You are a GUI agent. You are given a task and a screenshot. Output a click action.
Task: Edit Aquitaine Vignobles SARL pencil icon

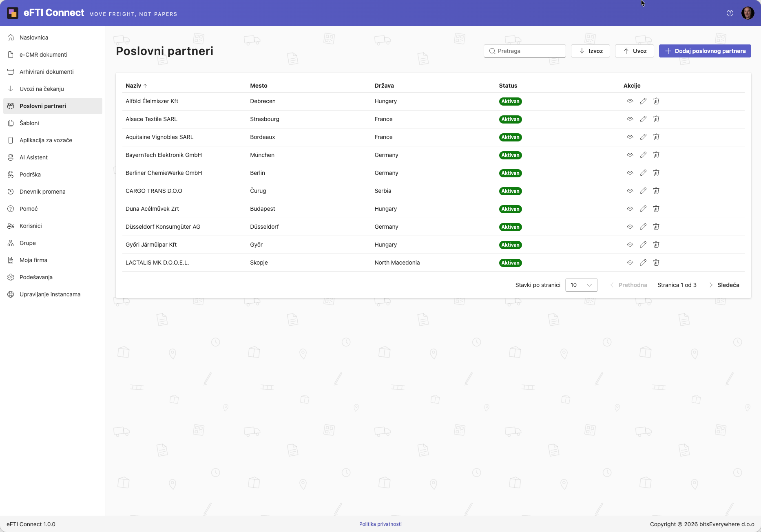643,137
